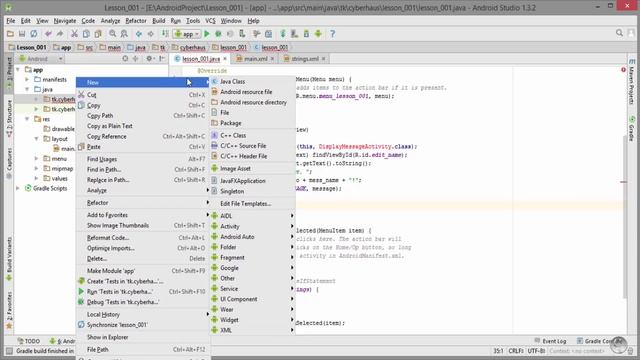This screenshot has width=640, height=360.
Task: Open the Event Log tool button
Action: 550,341
